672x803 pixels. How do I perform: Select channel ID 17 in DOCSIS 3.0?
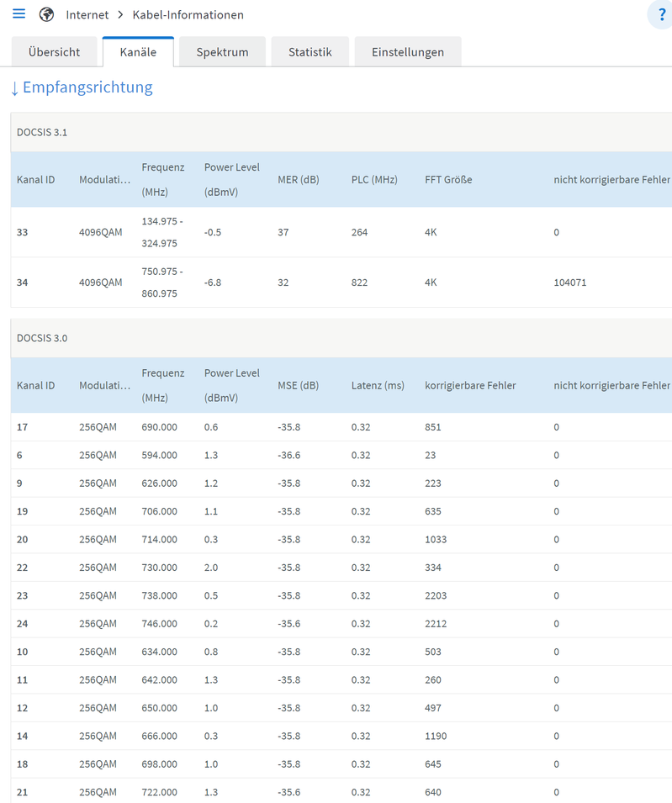click(23, 427)
